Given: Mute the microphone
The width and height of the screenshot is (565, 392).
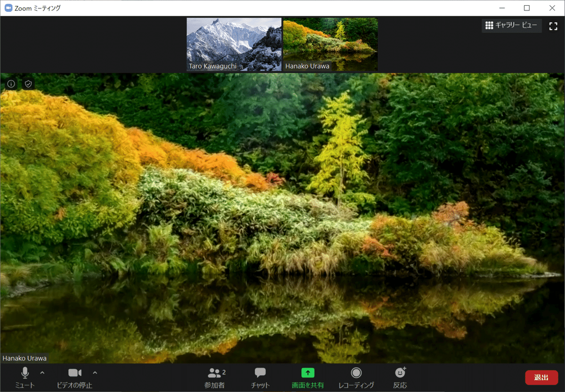Looking at the screenshot, I should (25, 377).
